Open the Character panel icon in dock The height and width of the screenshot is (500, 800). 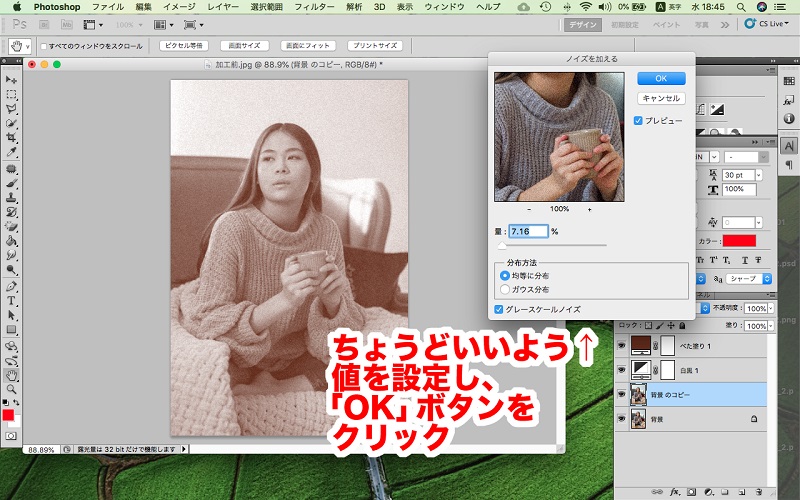coord(789,146)
